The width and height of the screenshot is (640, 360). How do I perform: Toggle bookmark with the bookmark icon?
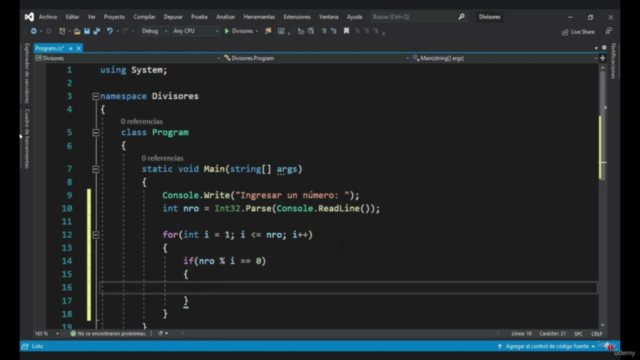(346, 31)
